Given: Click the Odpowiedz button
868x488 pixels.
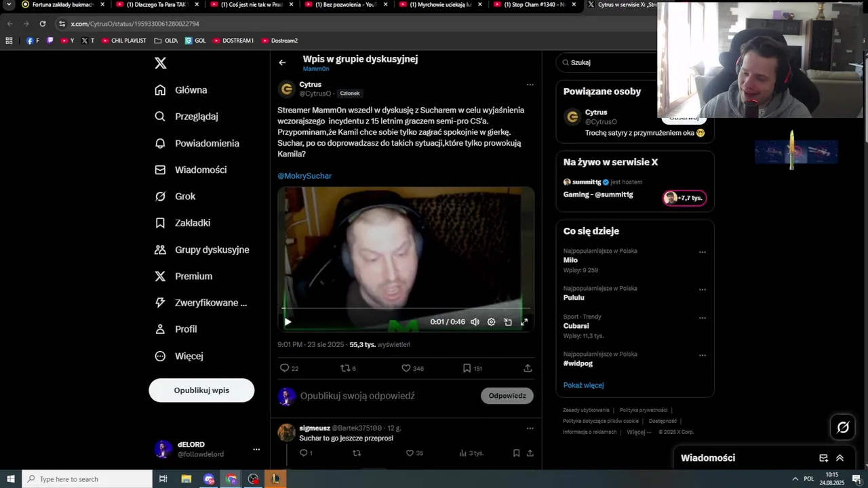Looking at the screenshot, I should pos(507,396).
